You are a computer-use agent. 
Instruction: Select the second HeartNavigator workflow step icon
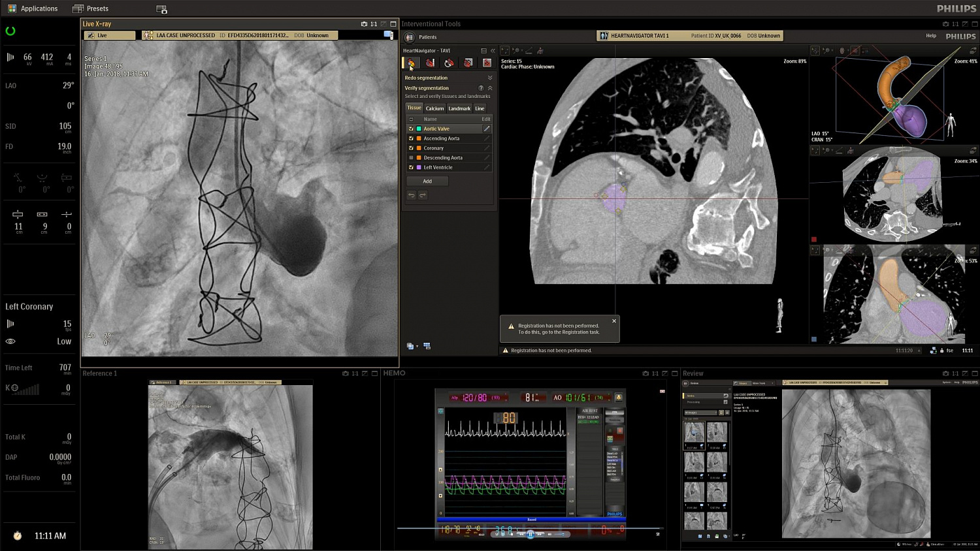pyautogui.click(x=430, y=63)
